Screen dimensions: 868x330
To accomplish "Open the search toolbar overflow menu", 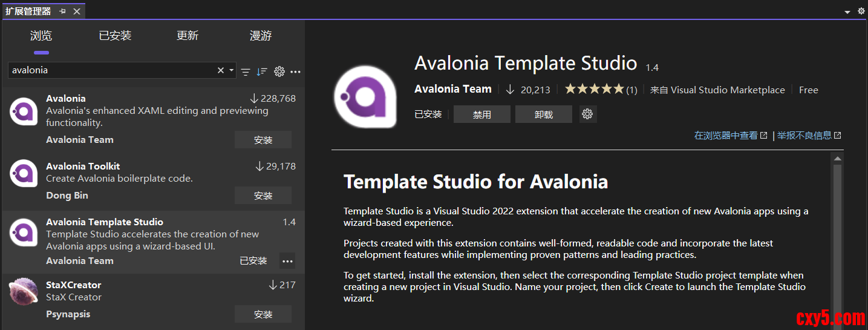I will point(295,71).
